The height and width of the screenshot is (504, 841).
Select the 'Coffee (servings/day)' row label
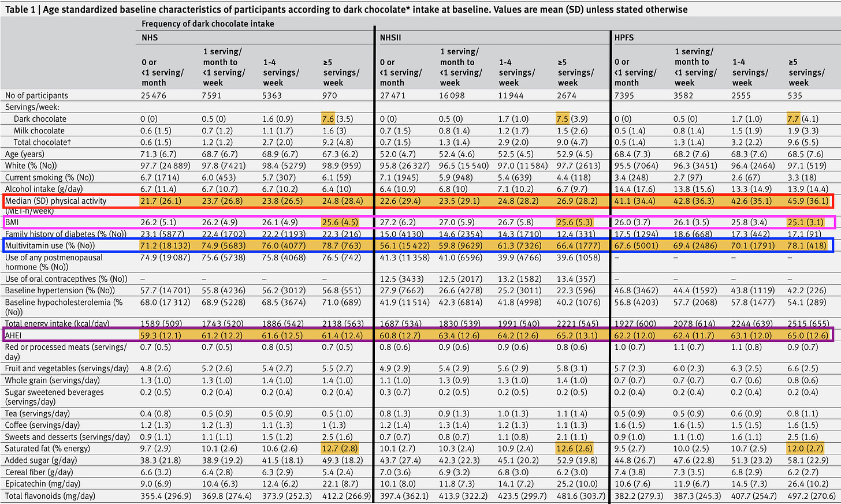42,425
